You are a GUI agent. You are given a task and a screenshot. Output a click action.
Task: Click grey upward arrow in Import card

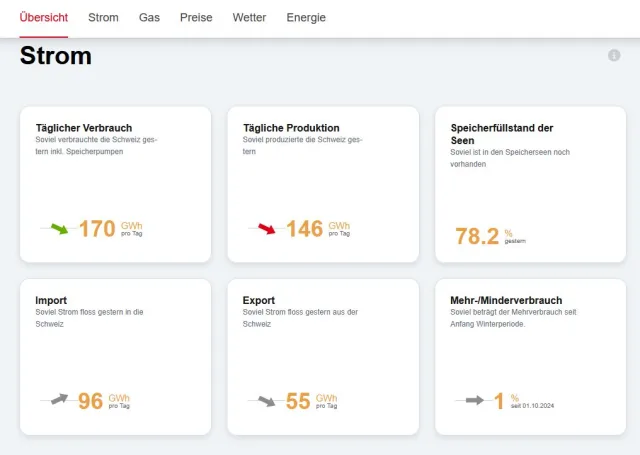(60, 400)
